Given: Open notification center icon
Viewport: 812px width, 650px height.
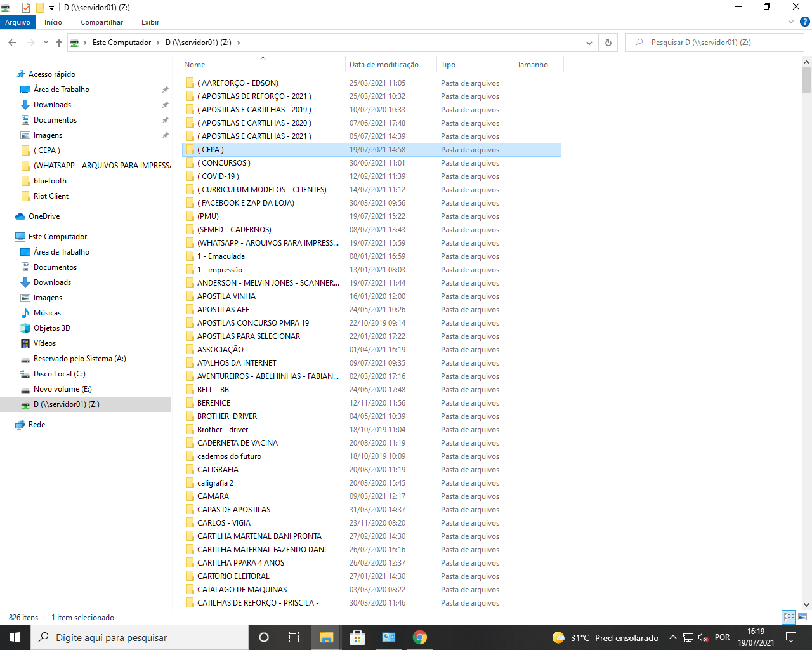Looking at the screenshot, I should tap(791, 637).
